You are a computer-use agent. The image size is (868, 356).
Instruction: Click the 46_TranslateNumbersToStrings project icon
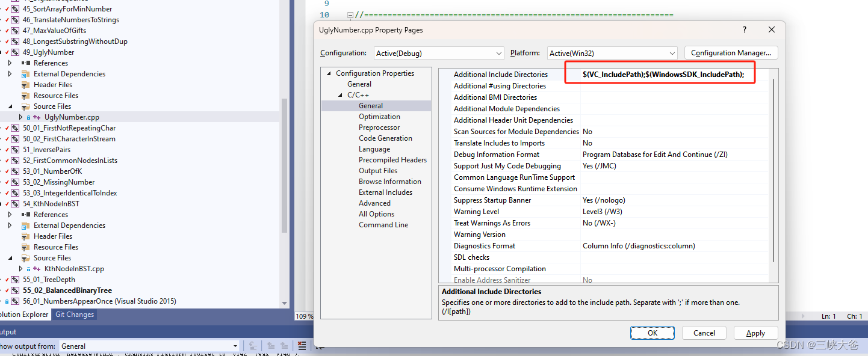coord(15,20)
